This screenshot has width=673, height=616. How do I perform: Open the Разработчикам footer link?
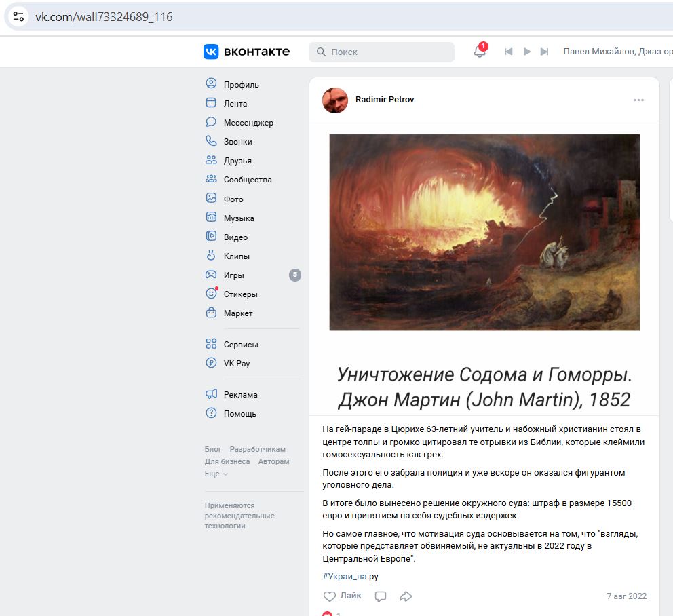[258, 449]
